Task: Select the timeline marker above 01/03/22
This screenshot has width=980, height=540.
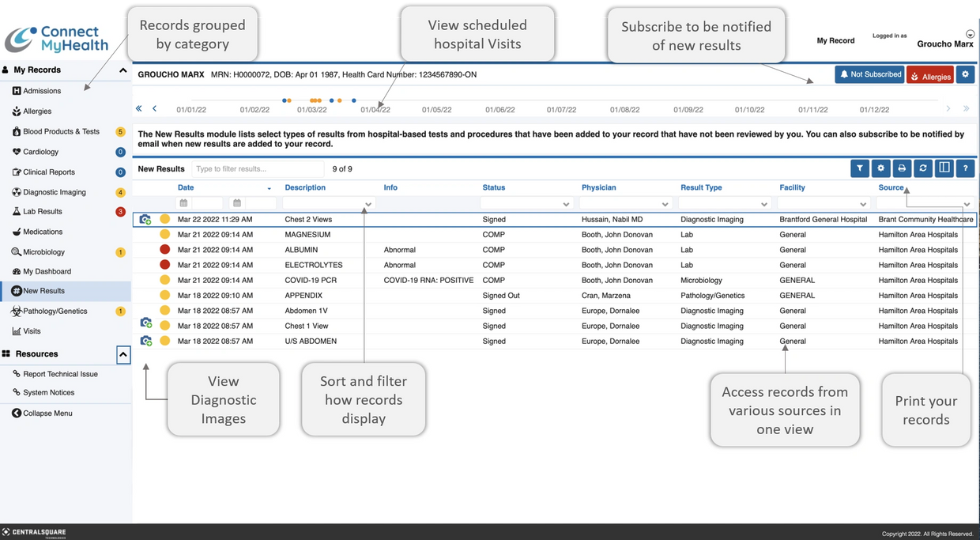Action: pyautogui.click(x=313, y=101)
